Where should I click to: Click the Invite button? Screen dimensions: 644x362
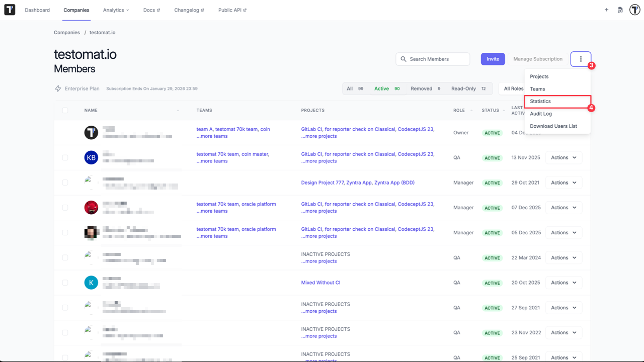click(x=493, y=59)
